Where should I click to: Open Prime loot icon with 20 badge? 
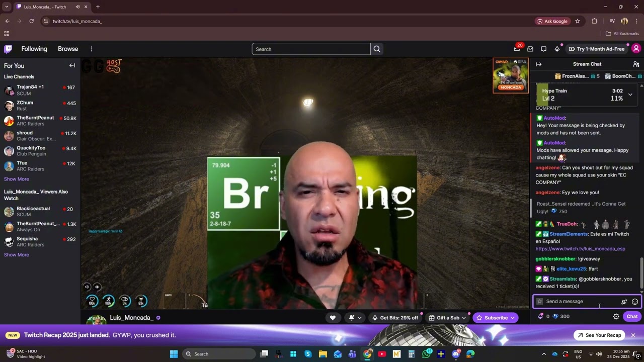click(517, 49)
